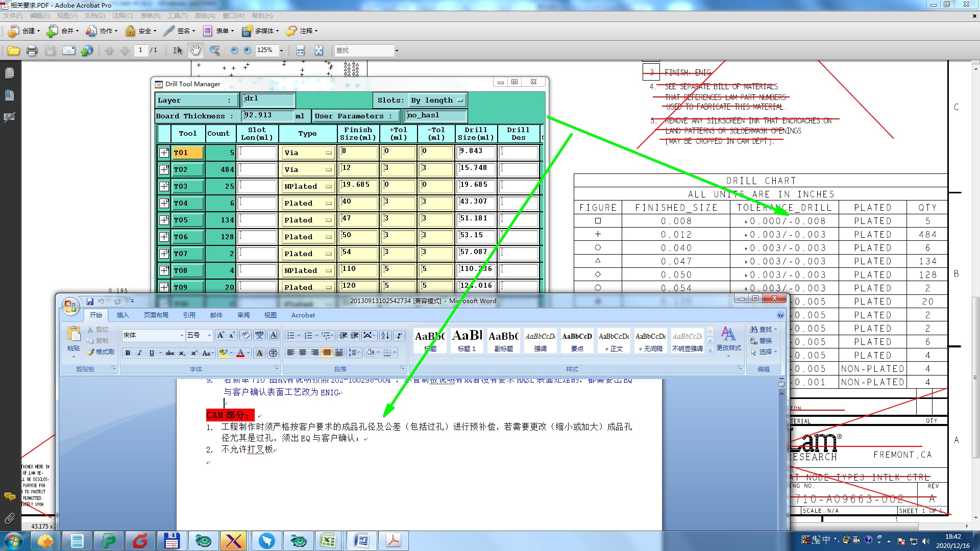The width and height of the screenshot is (980, 551).
Task: Open Acrobat Bookmarks panel icon
Action: point(9,95)
